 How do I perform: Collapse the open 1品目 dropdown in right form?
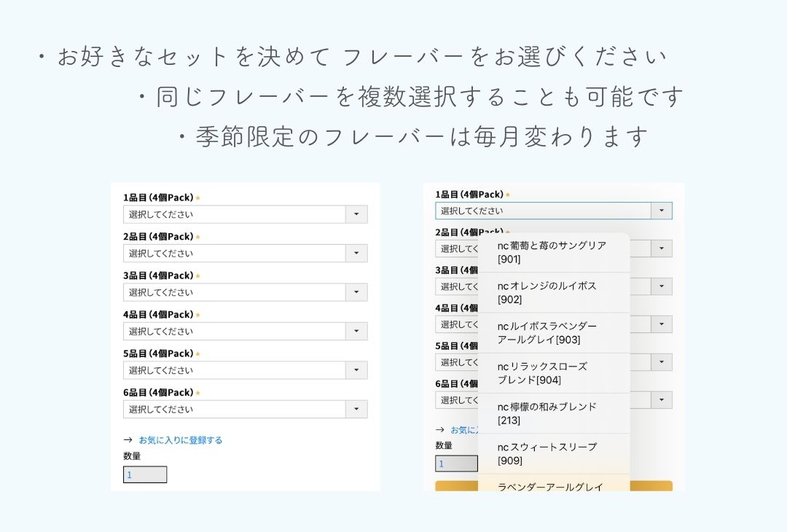(661, 211)
